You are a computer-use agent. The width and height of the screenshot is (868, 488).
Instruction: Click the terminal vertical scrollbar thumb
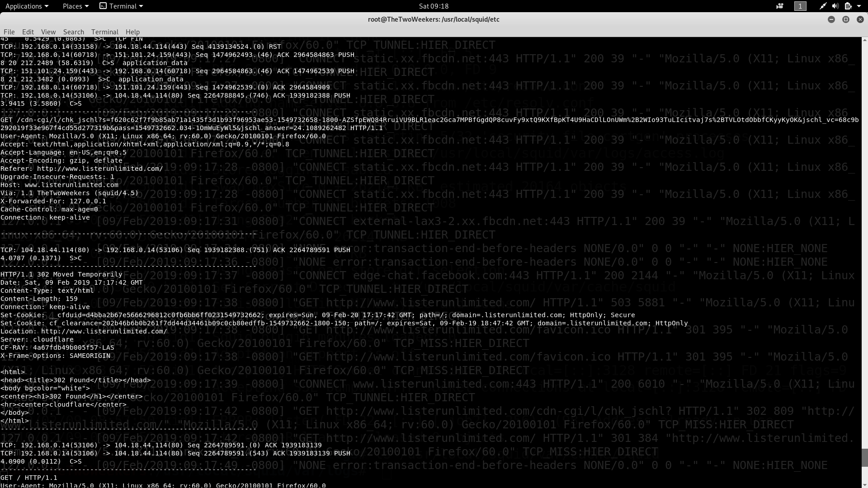point(864,457)
